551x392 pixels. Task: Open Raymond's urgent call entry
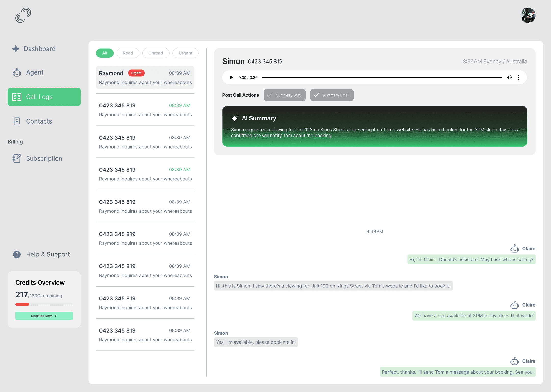pyautogui.click(x=145, y=78)
